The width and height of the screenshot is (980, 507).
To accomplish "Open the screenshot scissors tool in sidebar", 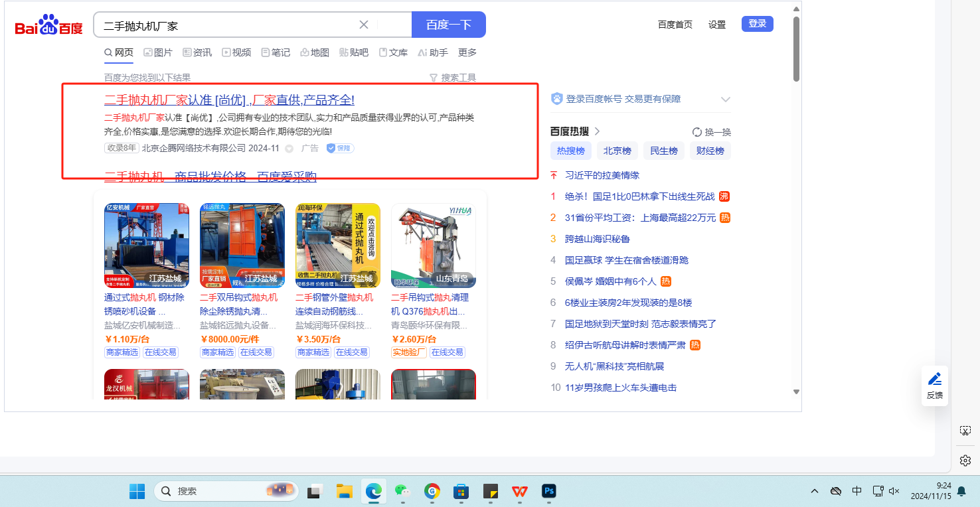I will pyautogui.click(x=965, y=431).
